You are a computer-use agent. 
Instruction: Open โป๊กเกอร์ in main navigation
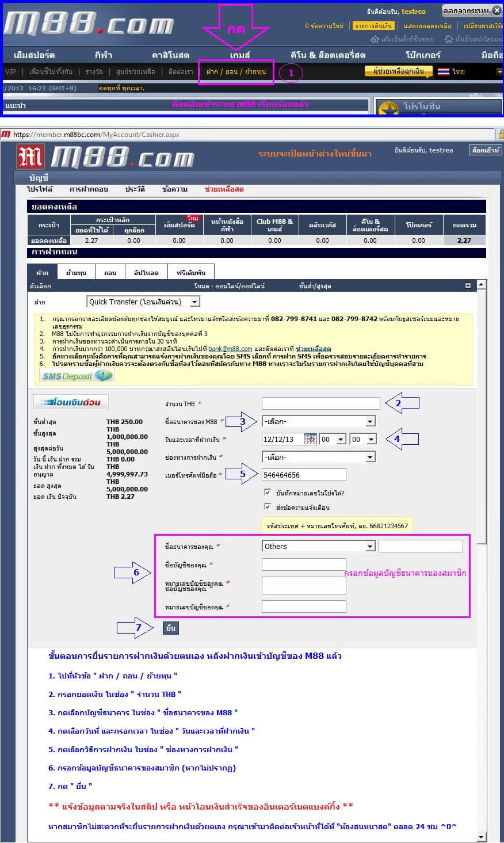423,55
